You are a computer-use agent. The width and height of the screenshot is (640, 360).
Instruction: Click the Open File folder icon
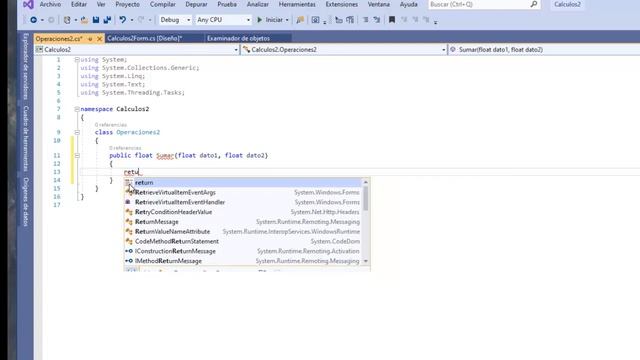pos(84,20)
